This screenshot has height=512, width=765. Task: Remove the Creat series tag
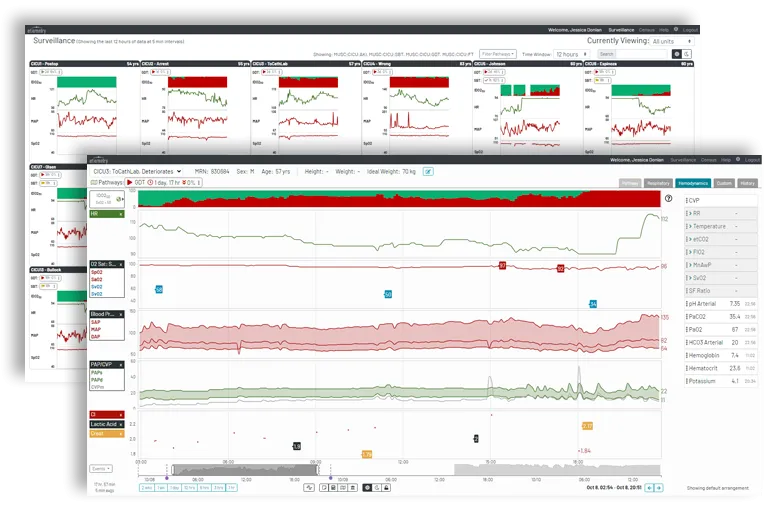(121, 433)
